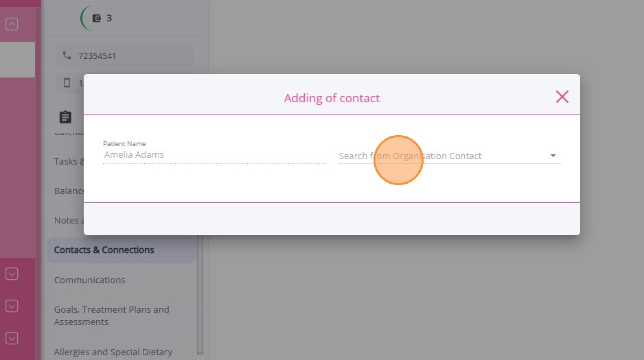
Task: Click the Patient Name field
Action: coord(214,155)
